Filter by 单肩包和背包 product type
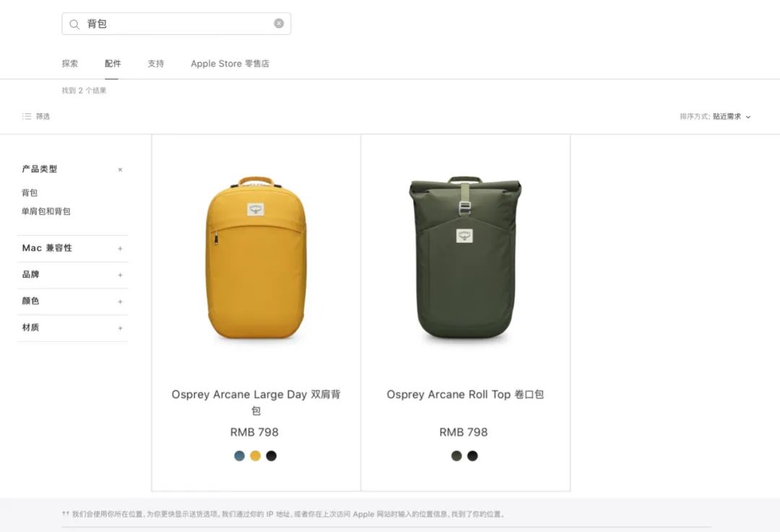 coord(45,212)
